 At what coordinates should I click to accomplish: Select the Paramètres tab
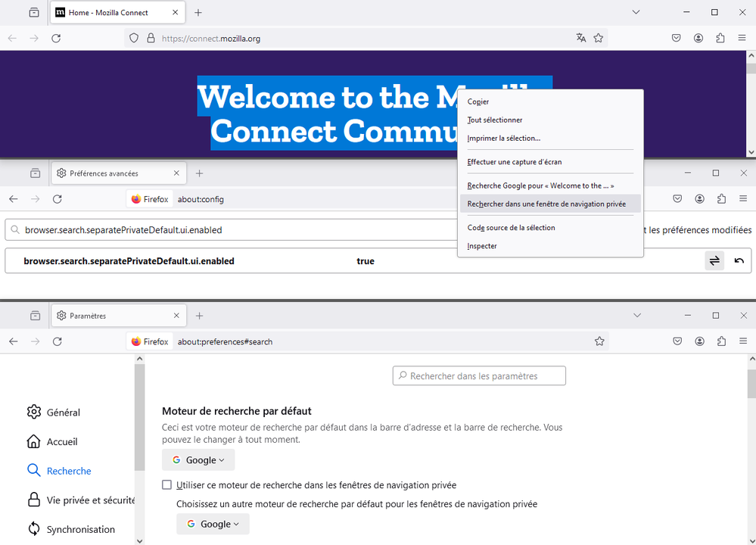click(119, 316)
